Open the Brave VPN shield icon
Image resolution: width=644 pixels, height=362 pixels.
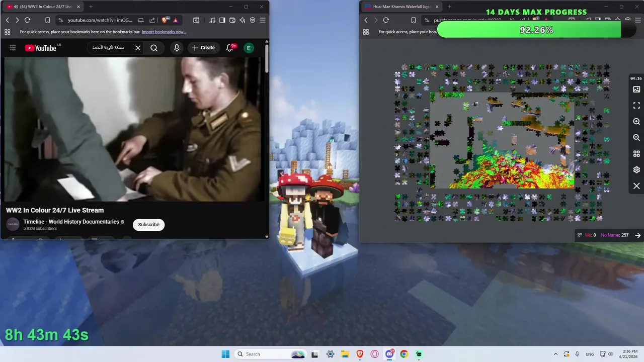click(253, 20)
